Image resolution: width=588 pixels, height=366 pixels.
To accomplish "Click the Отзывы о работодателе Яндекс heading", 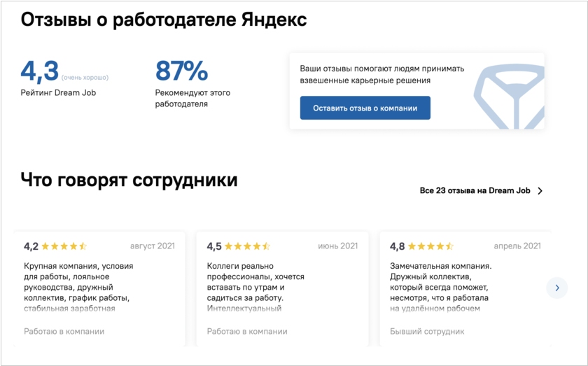I will (164, 20).
